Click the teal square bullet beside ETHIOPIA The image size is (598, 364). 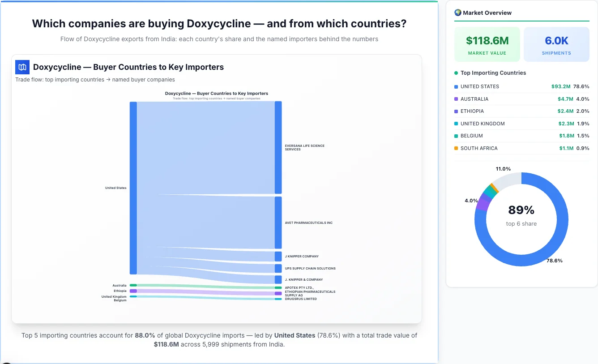456,111
